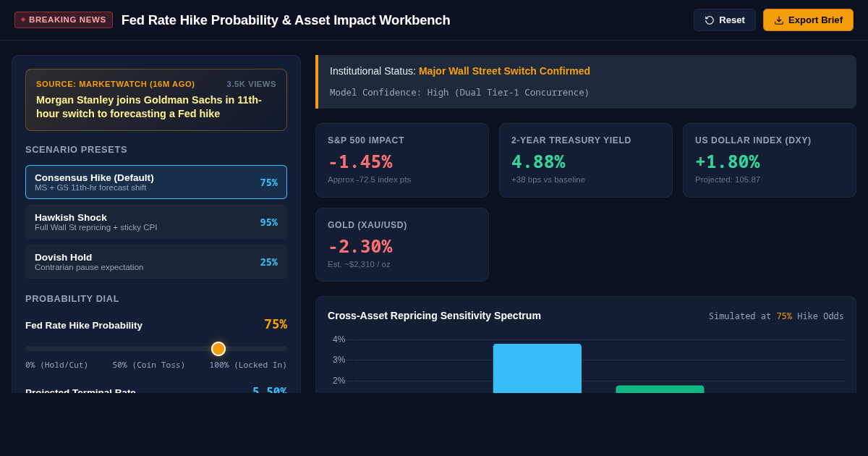Click the green bar in sensitivity chart
The height and width of the screenshot is (456, 868).
(x=660, y=389)
